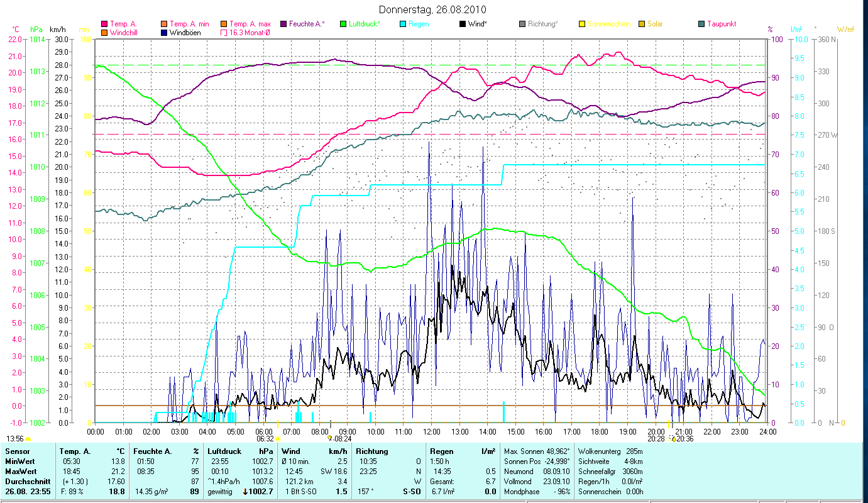Click the date title Donnerstag, 26.08.2010
The image size is (868, 503).
(432, 10)
